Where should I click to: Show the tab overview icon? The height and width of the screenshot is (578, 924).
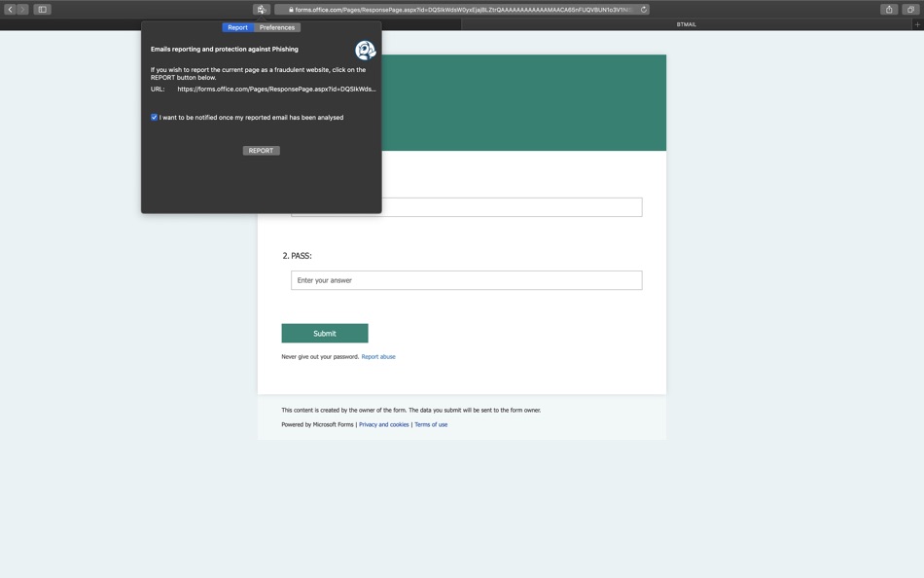910,10
